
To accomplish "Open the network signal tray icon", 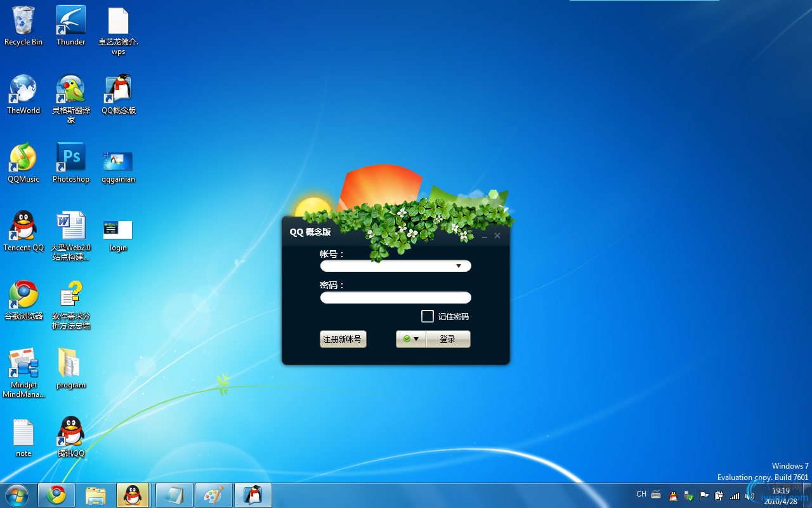I will 735,496.
